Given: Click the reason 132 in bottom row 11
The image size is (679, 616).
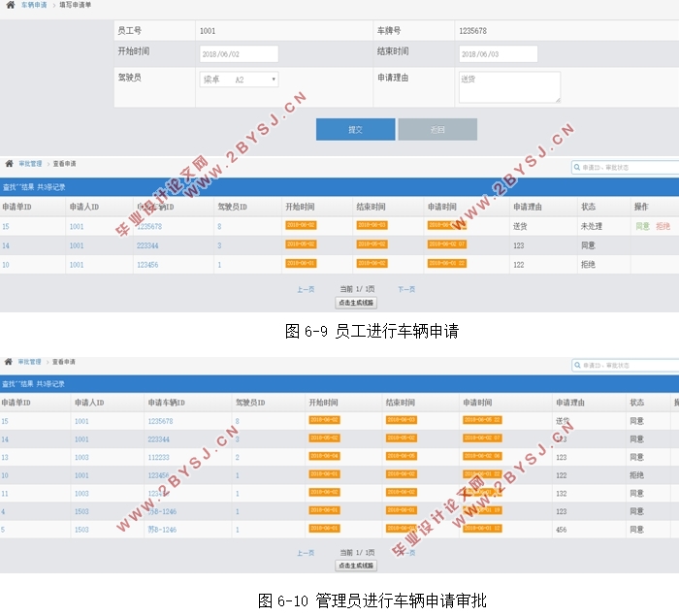Looking at the screenshot, I should 562,494.
